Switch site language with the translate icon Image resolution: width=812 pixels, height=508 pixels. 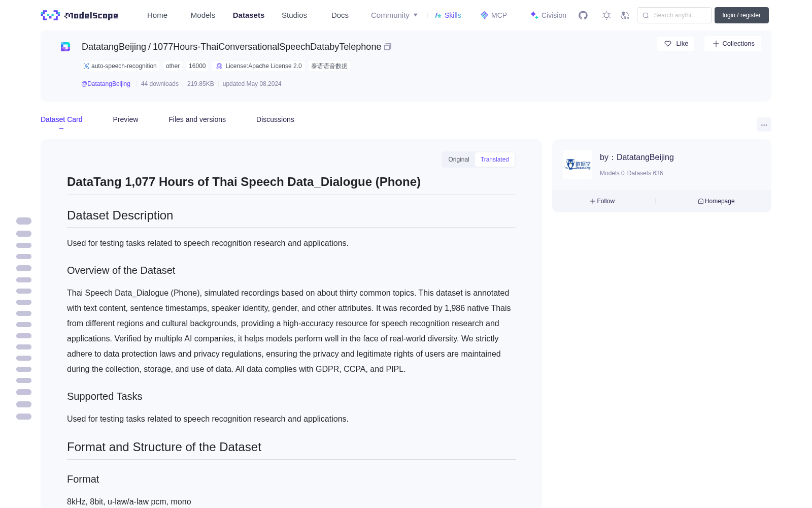click(x=625, y=15)
